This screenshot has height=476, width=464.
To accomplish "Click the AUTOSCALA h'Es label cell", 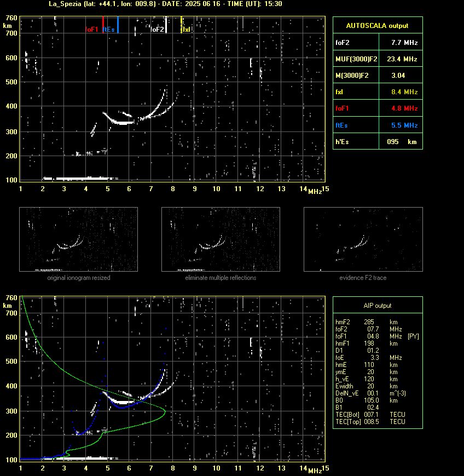I will 356,142.
